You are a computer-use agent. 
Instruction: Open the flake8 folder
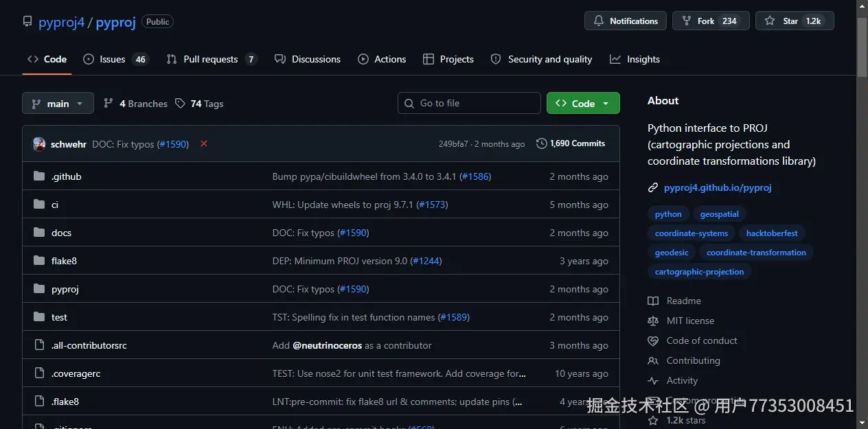pos(64,261)
